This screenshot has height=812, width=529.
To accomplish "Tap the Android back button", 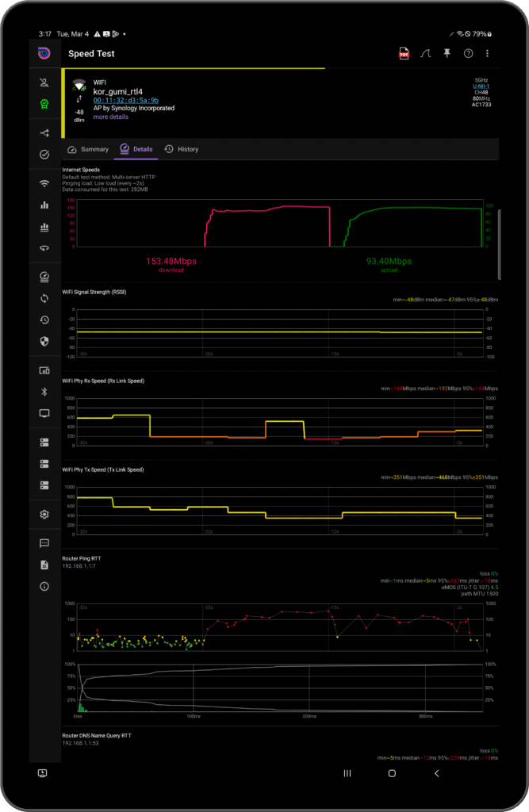I will click(x=436, y=773).
